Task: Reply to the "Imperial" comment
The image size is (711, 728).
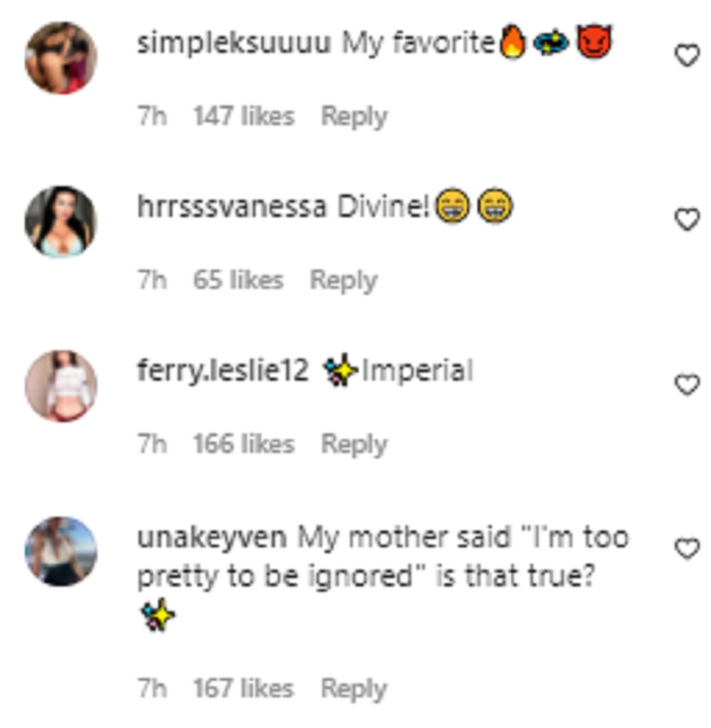Action: pos(354,445)
